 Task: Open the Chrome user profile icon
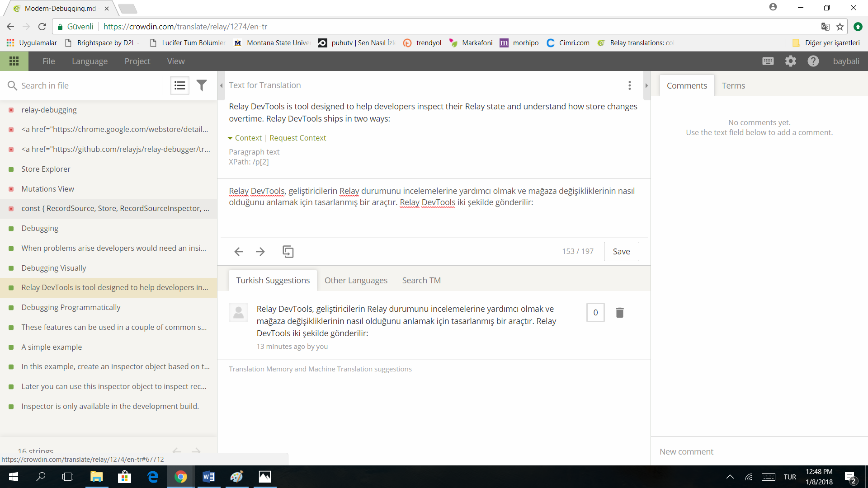tap(773, 7)
